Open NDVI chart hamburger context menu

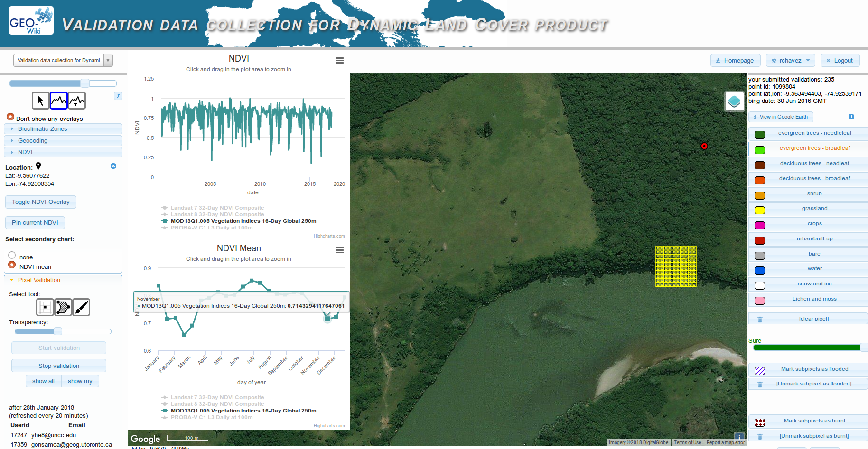tap(339, 61)
